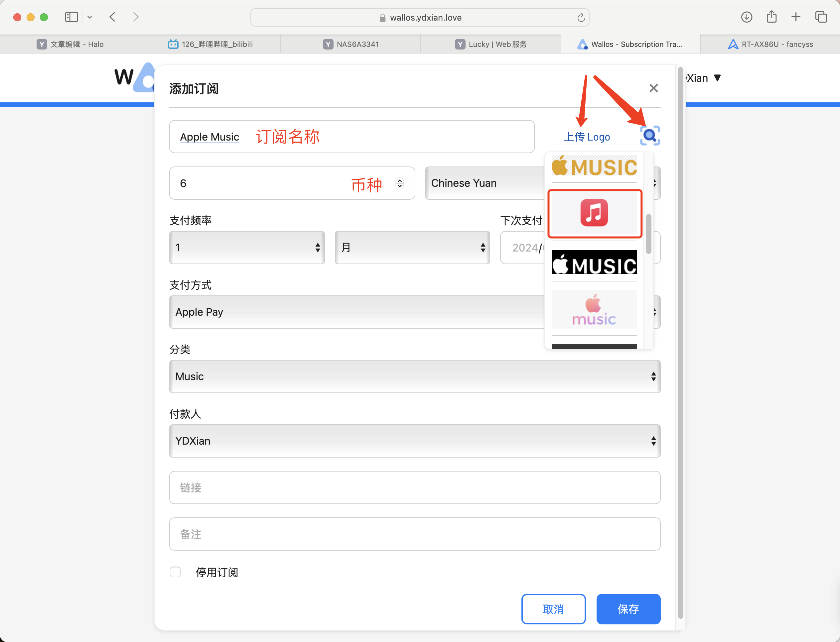Choose the black Apple MUSIC logo result
This screenshot has width=840, height=642.
click(x=594, y=262)
